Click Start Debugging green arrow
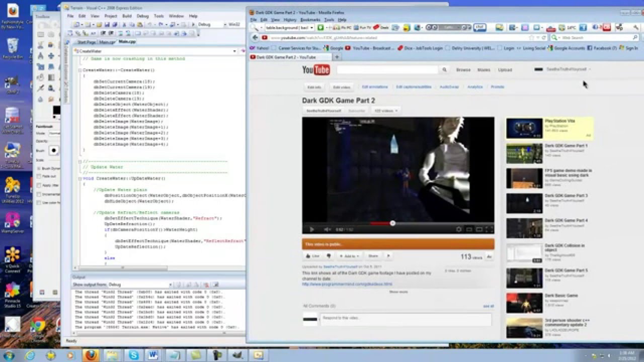 click(193, 24)
